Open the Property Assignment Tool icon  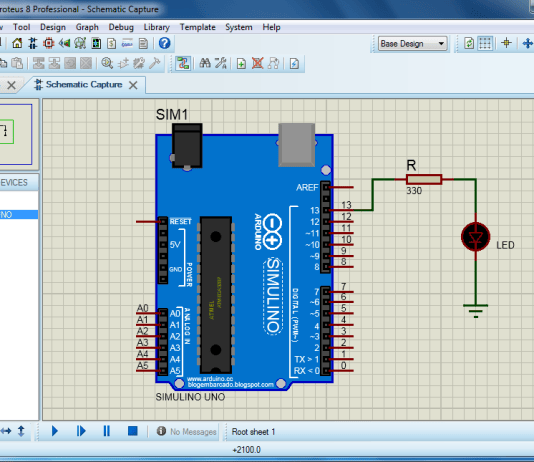221,63
